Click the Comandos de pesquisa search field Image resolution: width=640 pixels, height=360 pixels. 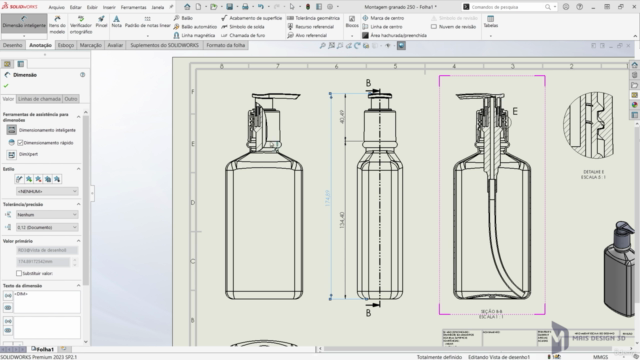pos(508,7)
